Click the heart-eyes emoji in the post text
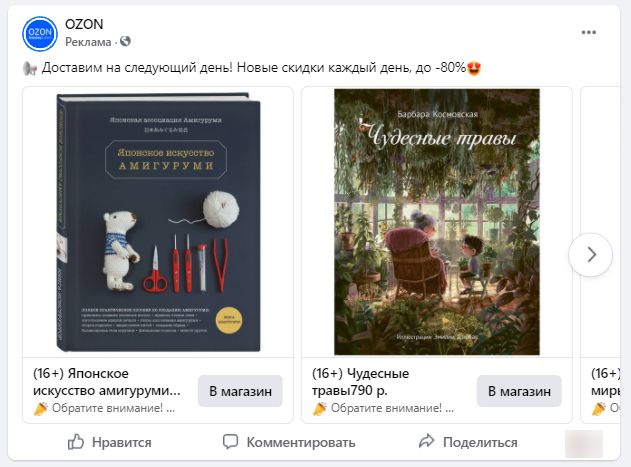631x467 pixels. pos(474,68)
